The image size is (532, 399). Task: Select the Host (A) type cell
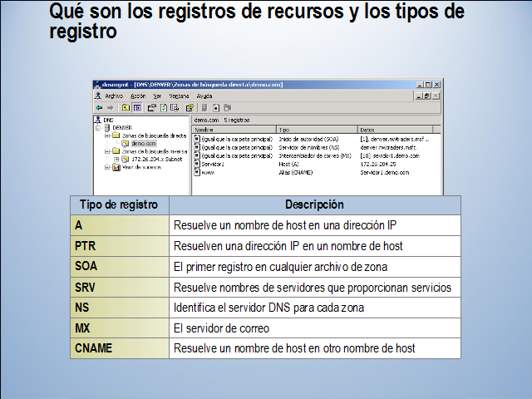point(288,164)
